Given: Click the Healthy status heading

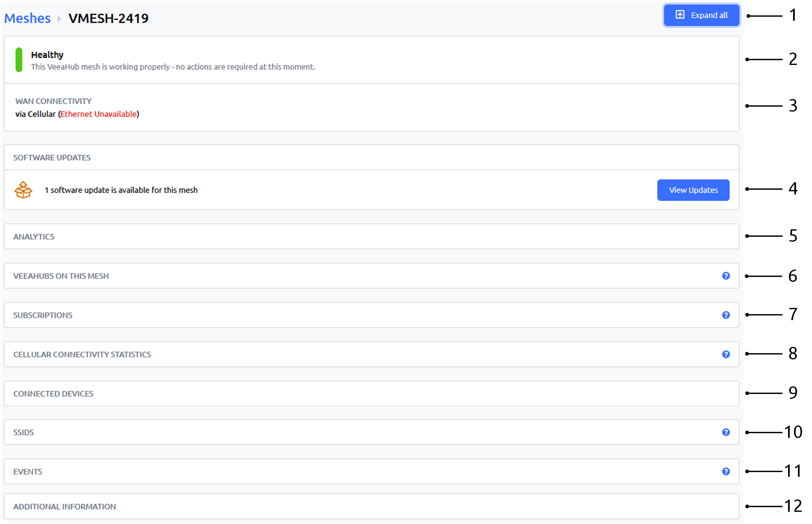Looking at the screenshot, I should pyautogui.click(x=47, y=55).
